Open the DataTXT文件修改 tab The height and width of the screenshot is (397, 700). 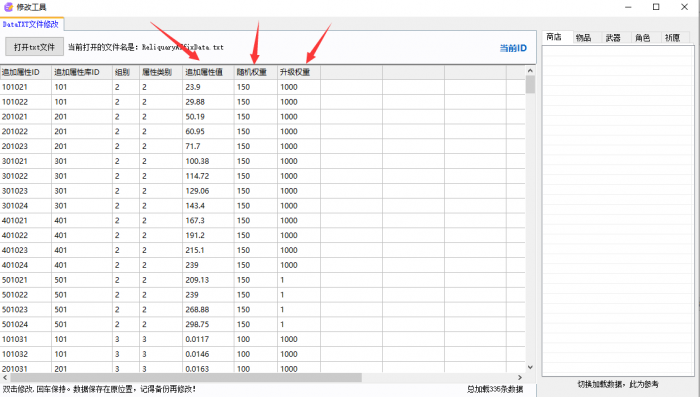(31, 24)
